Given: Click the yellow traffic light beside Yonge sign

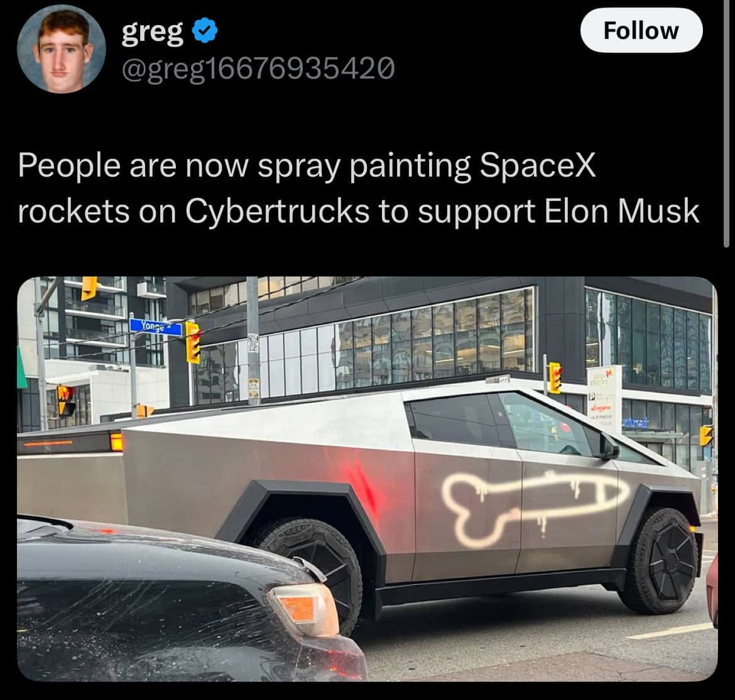Looking at the screenshot, I should (x=193, y=342).
